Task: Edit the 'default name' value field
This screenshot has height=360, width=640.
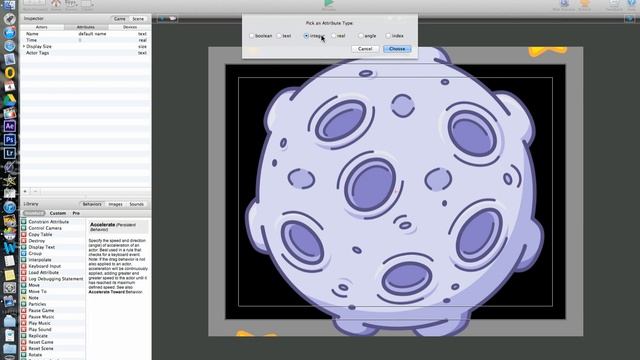Action: tap(92, 34)
